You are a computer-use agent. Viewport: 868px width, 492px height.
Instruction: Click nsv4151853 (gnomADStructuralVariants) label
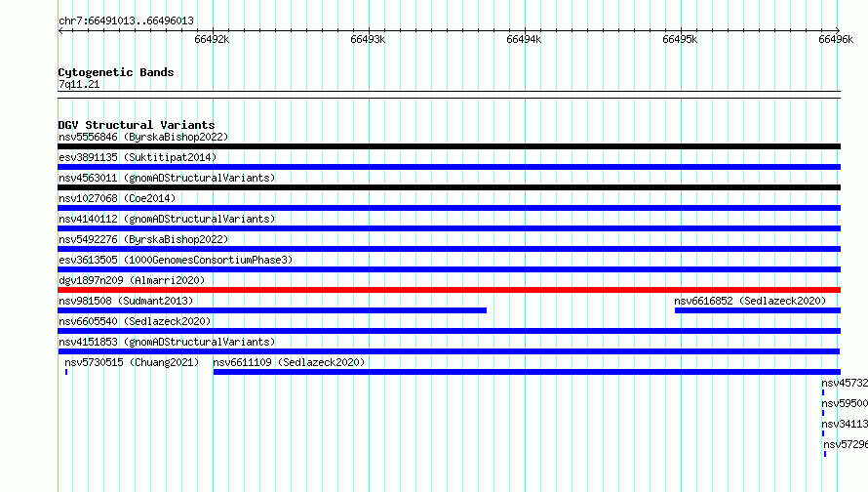(x=167, y=342)
